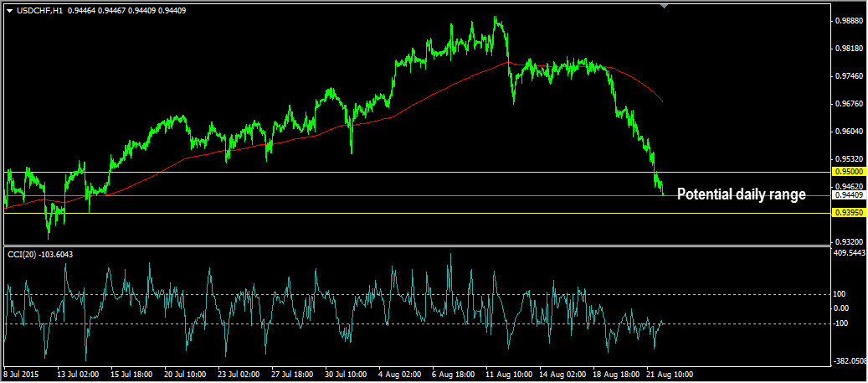Image resolution: width=868 pixels, height=383 pixels.
Task: Click the chart shift triangle marker at top
Action: tap(665, 6)
